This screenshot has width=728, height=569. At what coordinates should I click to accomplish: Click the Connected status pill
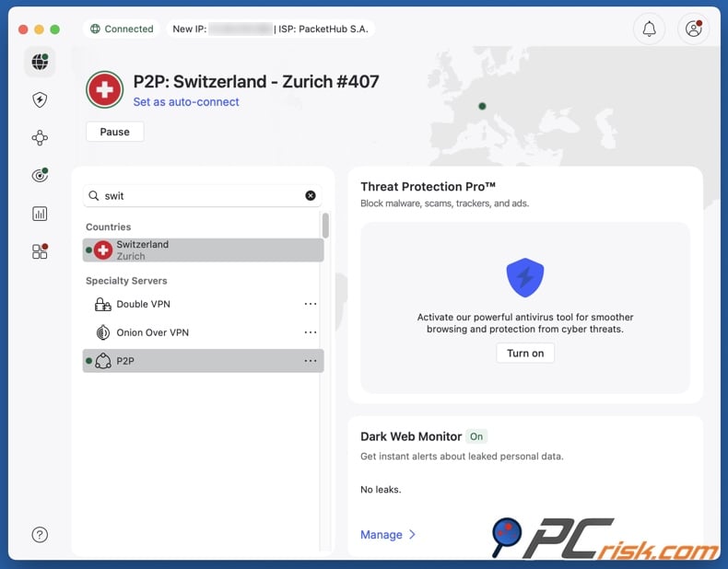(122, 29)
